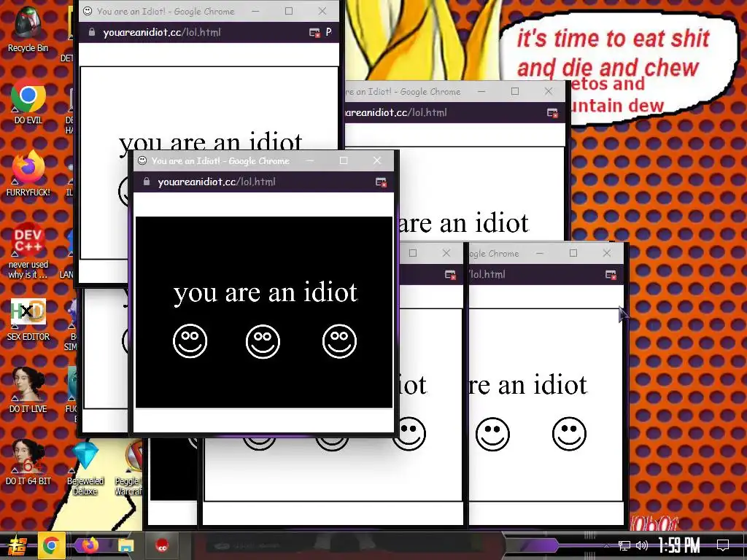Minimize the top-left idiot window
Viewport: 747px width, 560px height.
coord(255,11)
